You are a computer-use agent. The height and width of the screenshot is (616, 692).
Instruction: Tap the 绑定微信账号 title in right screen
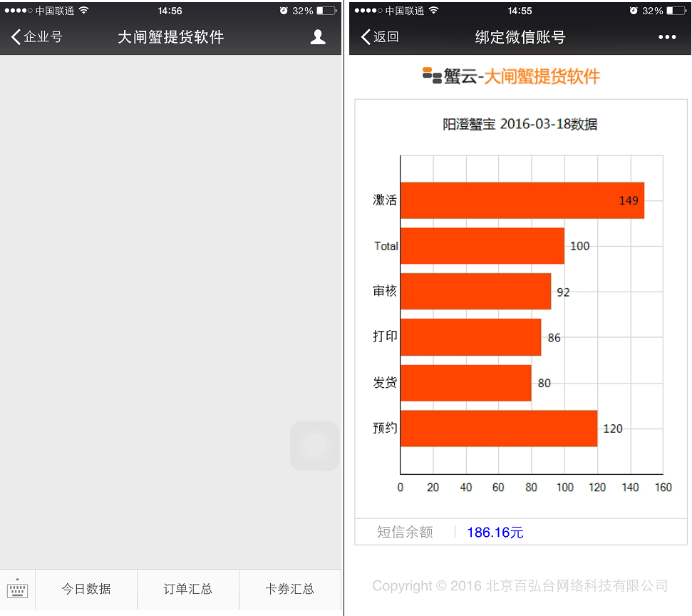click(520, 37)
